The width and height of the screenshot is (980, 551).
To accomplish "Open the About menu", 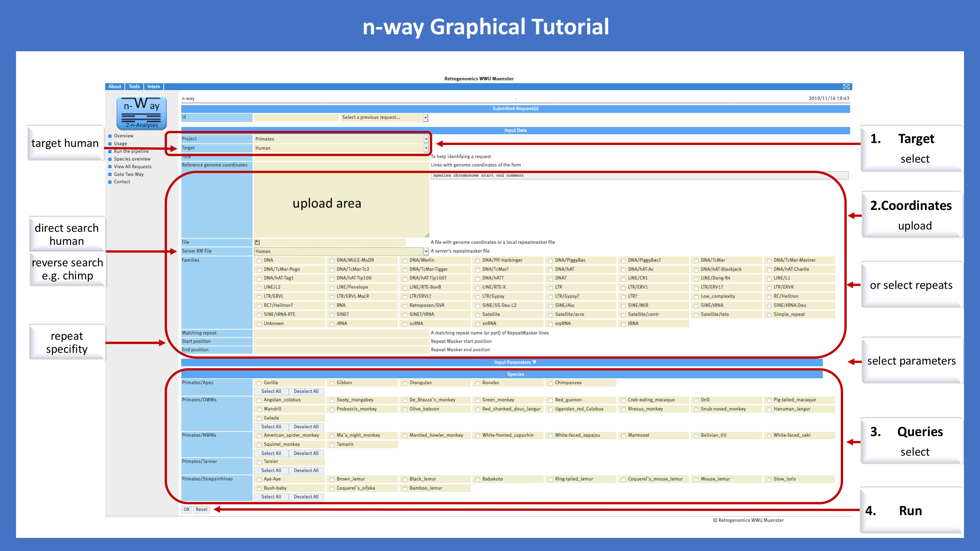I will point(114,87).
